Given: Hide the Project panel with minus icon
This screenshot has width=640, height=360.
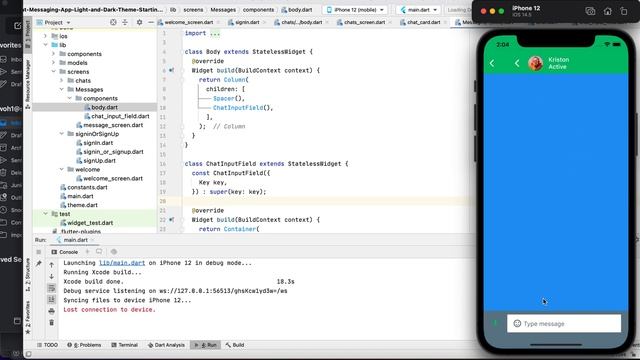Looking at the screenshot, I should coord(151,22).
